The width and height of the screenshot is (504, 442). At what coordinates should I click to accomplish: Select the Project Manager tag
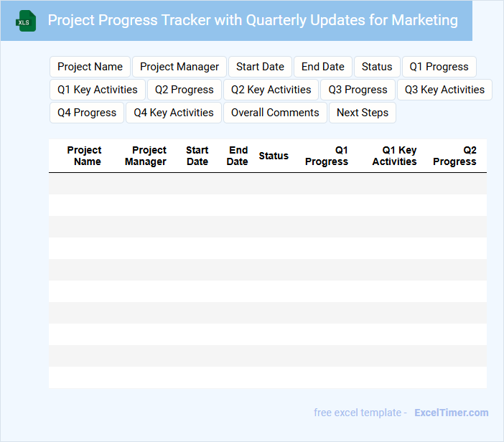tap(179, 67)
